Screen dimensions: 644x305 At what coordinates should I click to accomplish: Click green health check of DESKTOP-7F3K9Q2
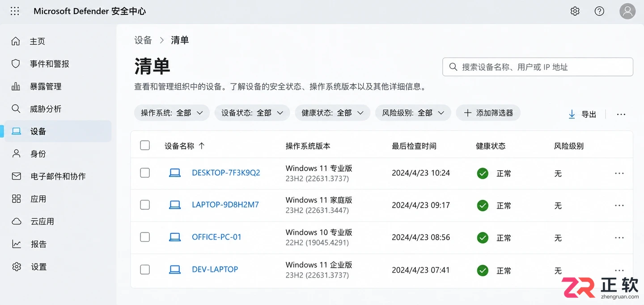click(483, 173)
